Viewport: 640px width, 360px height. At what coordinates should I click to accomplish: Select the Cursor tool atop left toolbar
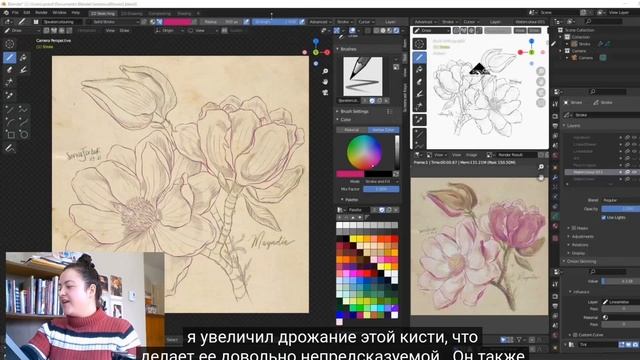click(10, 44)
